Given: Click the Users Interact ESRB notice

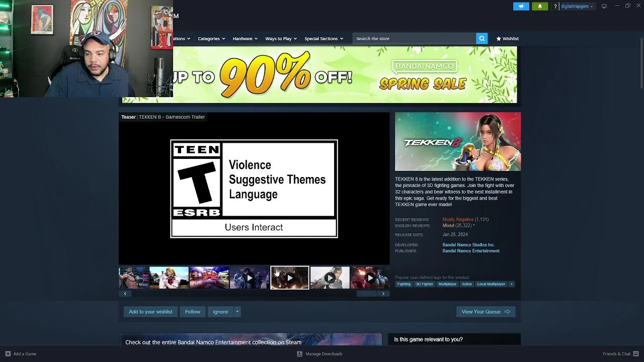Looking at the screenshot, I should click(254, 227).
